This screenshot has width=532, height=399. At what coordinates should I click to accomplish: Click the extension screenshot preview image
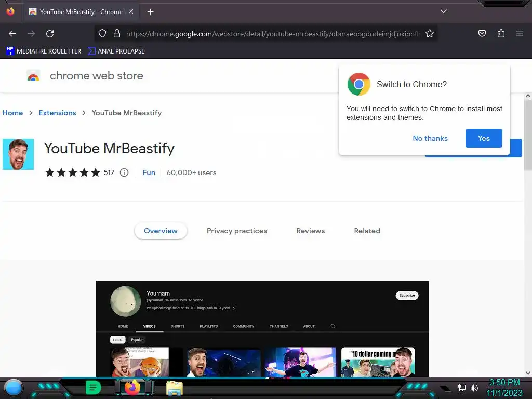pos(262,328)
